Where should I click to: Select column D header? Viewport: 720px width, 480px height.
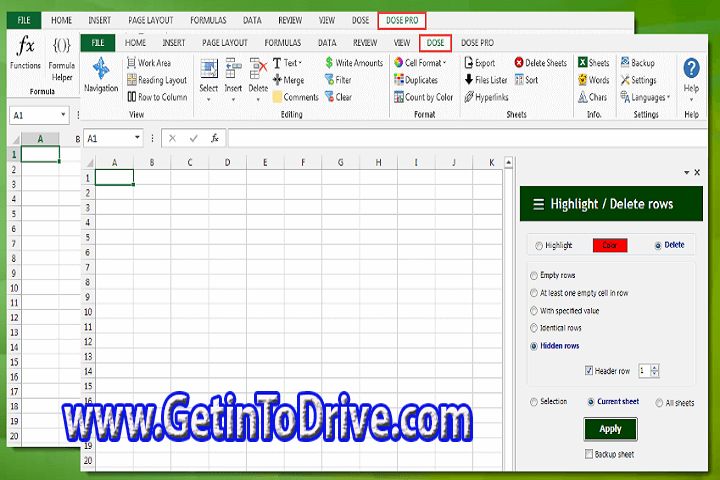tap(227, 162)
